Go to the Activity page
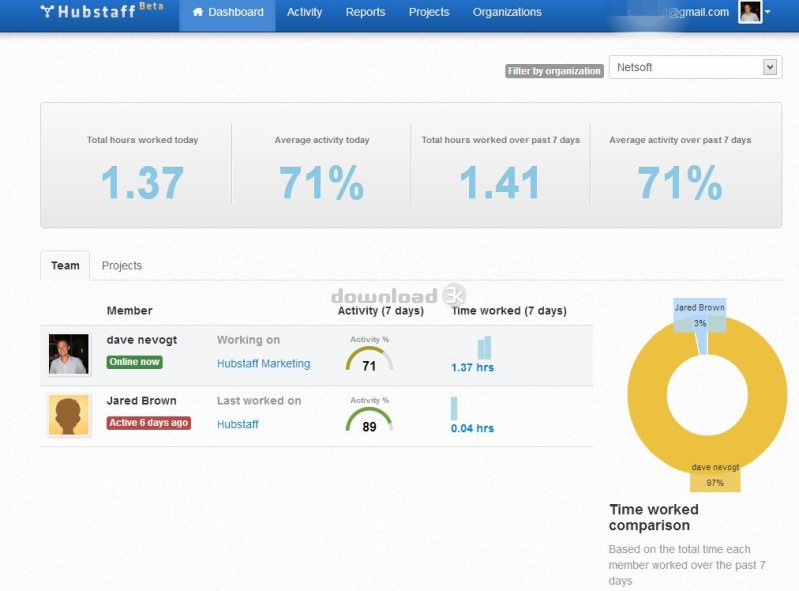 pos(304,13)
